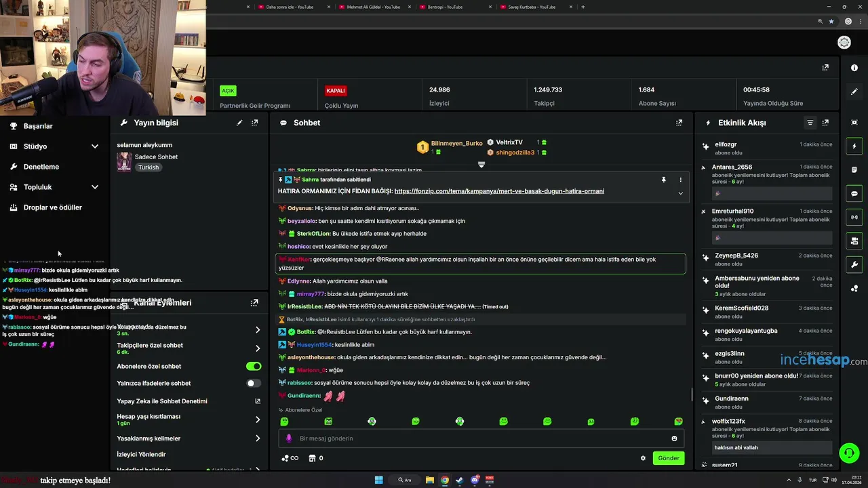Pop out the Etkinlik Akışı panel
Image resolution: width=868 pixels, height=488 pixels.
(x=825, y=123)
